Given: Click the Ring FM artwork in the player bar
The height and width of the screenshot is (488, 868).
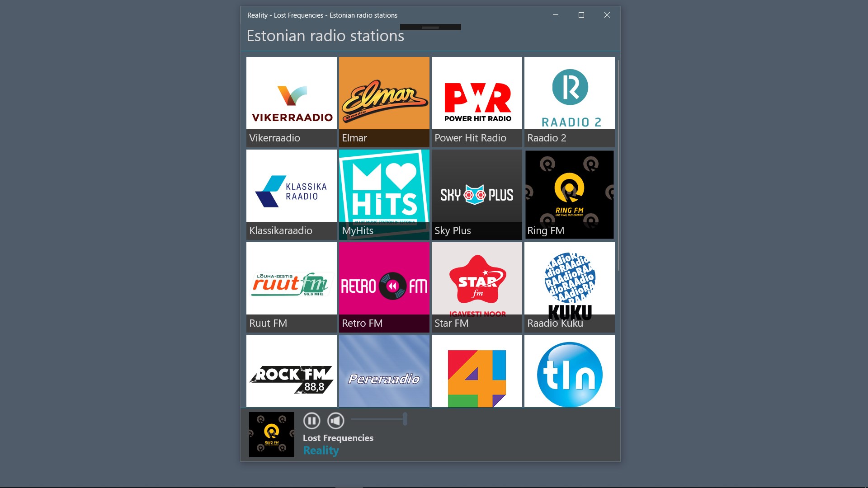Looking at the screenshot, I should coord(271,434).
